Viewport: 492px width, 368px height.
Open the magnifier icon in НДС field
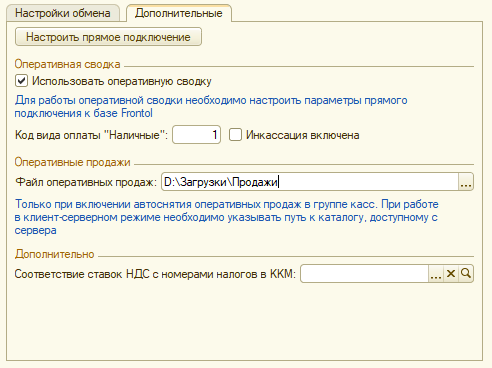pyautogui.click(x=466, y=274)
